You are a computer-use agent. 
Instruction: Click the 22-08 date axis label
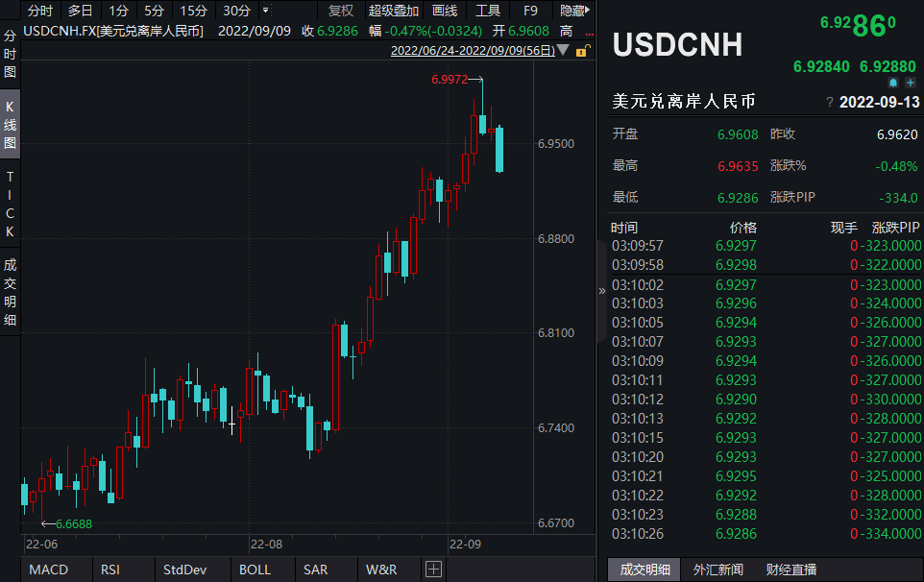click(266, 545)
